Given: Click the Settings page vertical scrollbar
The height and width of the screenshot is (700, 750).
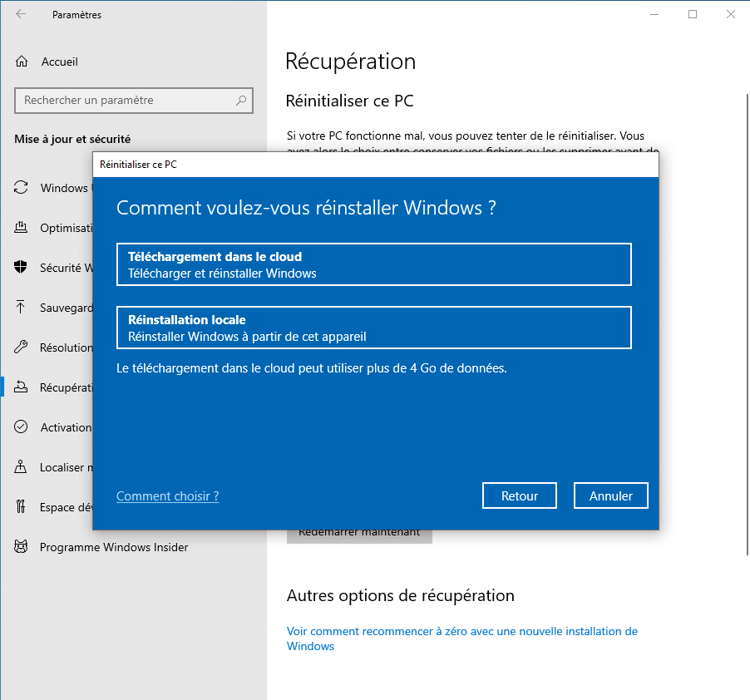Looking at the screenshot, I should [x=748, y=324].
